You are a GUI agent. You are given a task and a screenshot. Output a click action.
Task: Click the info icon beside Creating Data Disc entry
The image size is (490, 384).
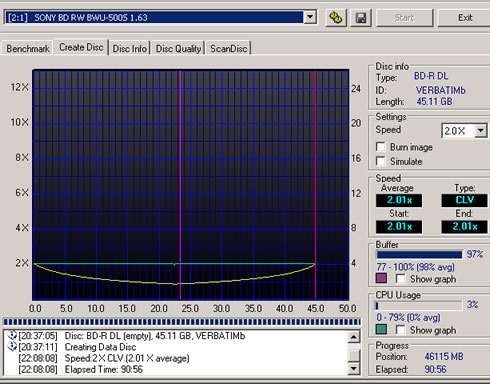pos(12,346)
